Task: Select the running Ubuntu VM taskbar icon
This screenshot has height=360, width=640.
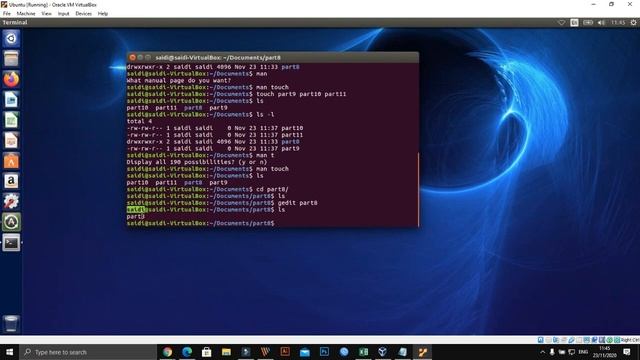Action: tap(422, 352)
